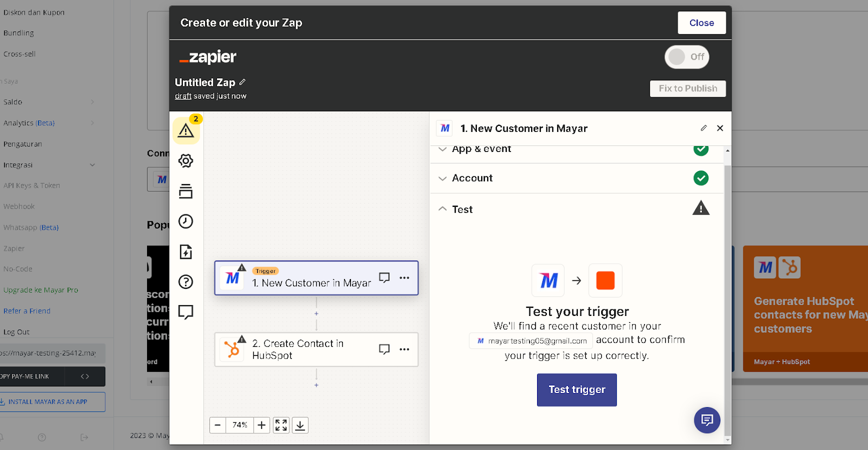Click the Fix to Publish button

tap(688, 88)
